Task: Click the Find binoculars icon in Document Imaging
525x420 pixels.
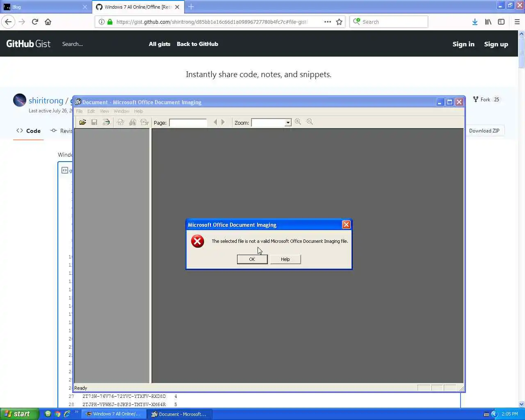Action: tap(132, 122)
